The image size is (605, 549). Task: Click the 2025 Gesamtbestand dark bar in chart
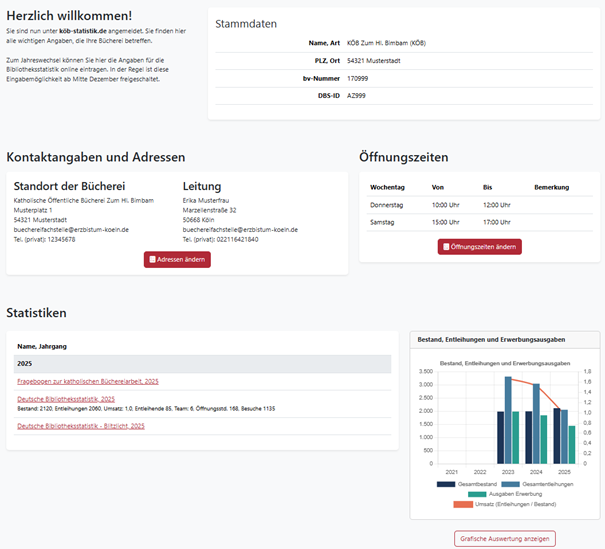pyautogui.click(x=557, y=436)
